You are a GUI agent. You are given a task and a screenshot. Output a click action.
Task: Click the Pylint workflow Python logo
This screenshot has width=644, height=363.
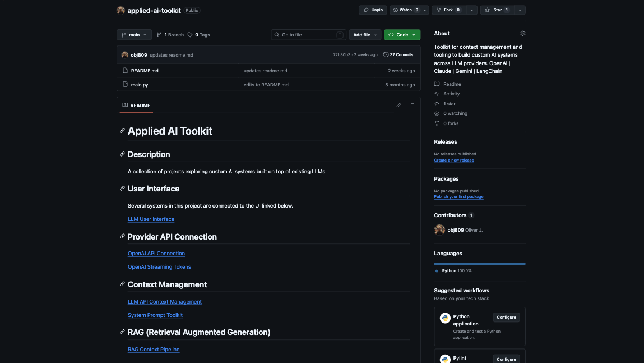(x=445, y=359)
